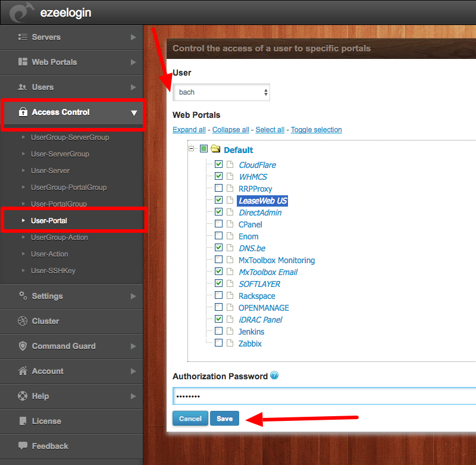Click the WHMCS page icon
The image size is (476, 465).
[x=230, y=176]
